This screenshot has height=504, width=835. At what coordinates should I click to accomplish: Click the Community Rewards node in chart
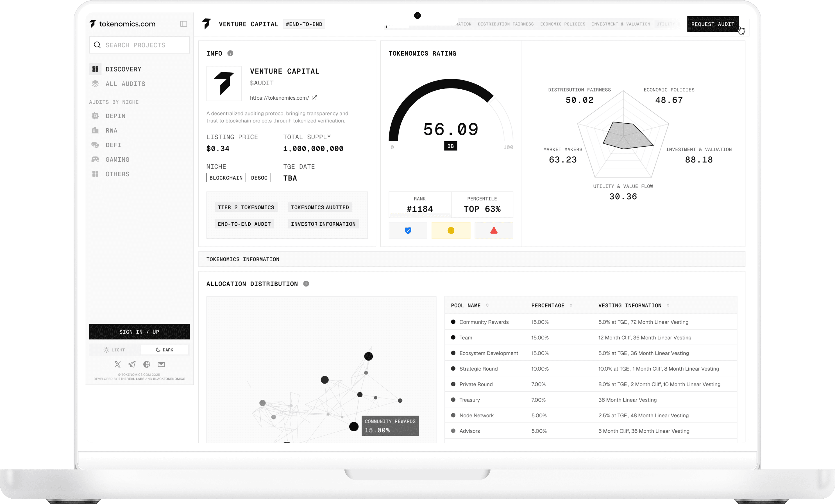click(353, 427)
